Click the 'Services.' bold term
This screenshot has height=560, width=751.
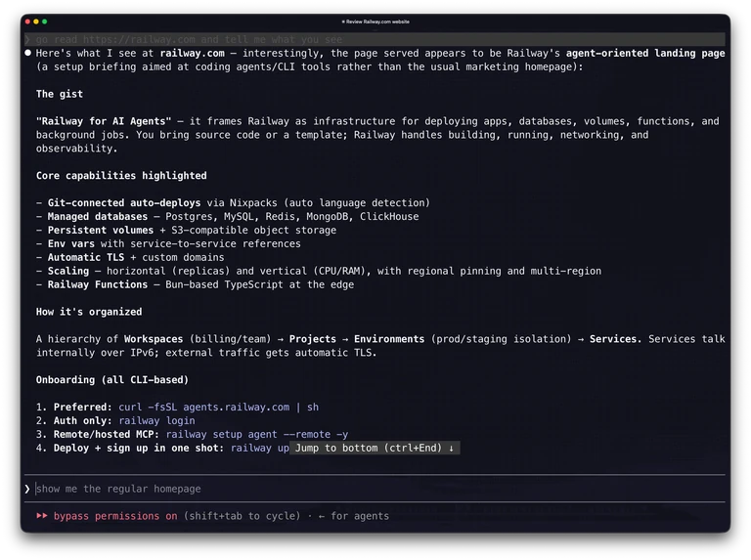(615, 339)
